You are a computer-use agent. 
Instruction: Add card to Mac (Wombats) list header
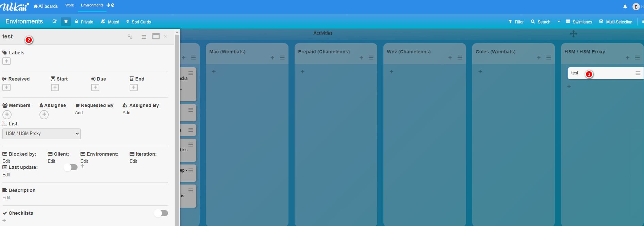tap(272, 58)
